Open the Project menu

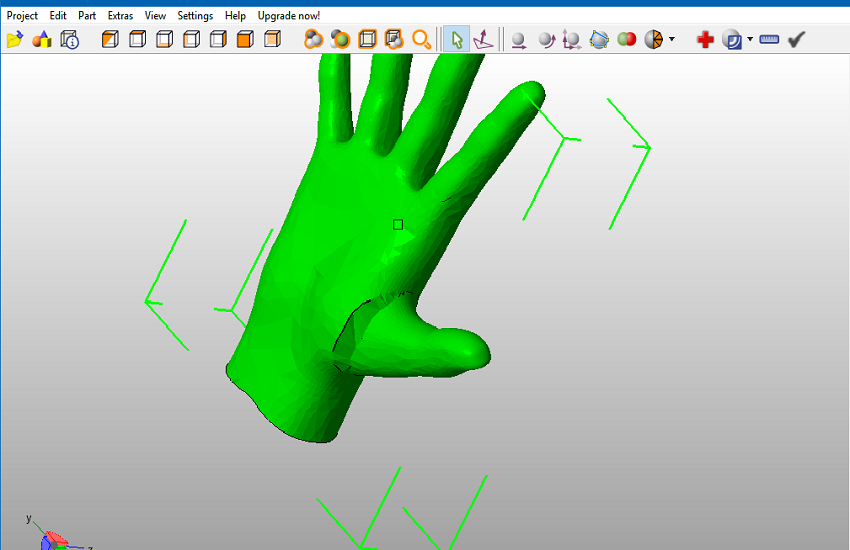(x=22, y=16)
